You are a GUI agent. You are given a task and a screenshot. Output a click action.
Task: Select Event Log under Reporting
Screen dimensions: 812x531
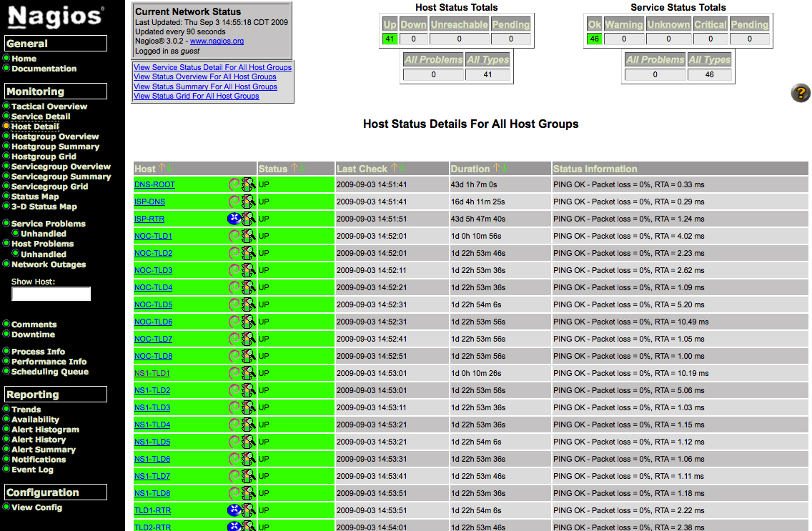(x=32, y=470)
